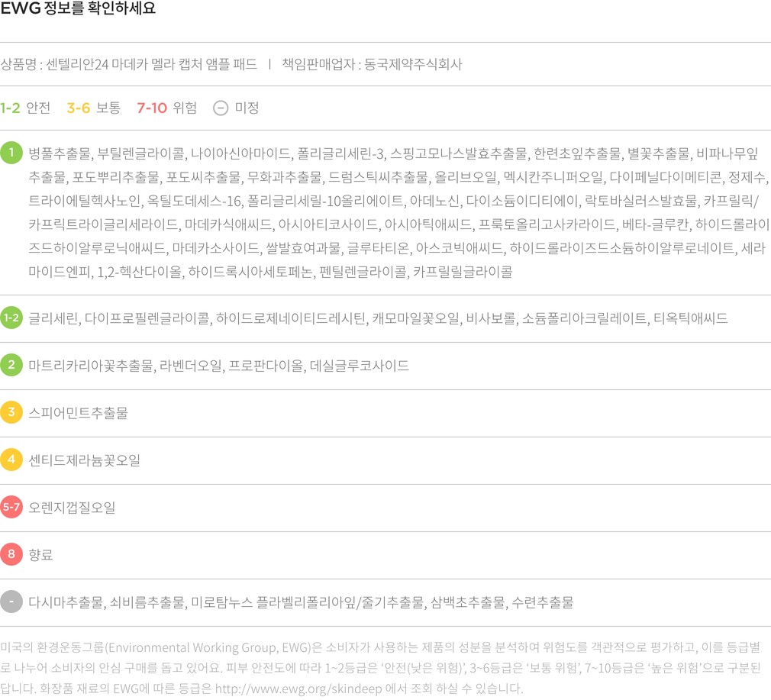This screenshot has width=771, height=700.
Task: Click the red 5-7 grade badge
Action: (x=11, y=507)
